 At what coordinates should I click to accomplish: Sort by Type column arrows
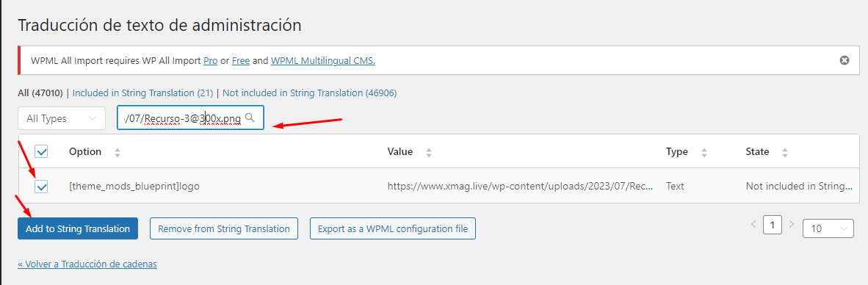[704, 152]
